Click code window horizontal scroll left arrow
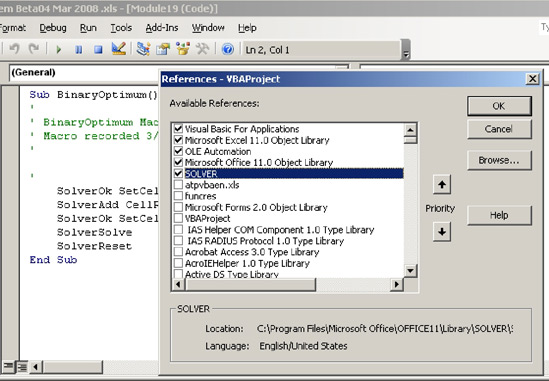This screenshot has width=549, height=381. tap(35, 367)
